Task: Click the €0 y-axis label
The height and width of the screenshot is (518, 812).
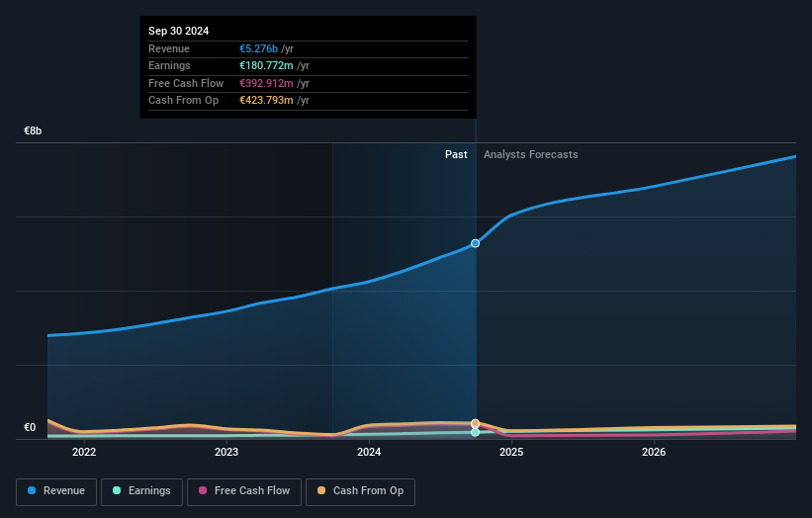Action: 30,427
